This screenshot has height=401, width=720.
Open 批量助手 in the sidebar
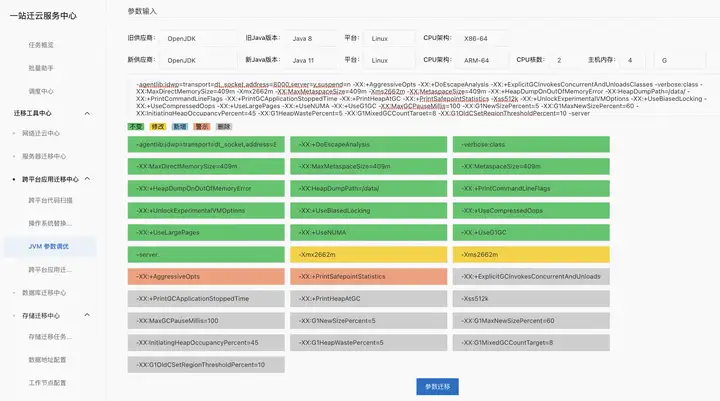point(41,68)
